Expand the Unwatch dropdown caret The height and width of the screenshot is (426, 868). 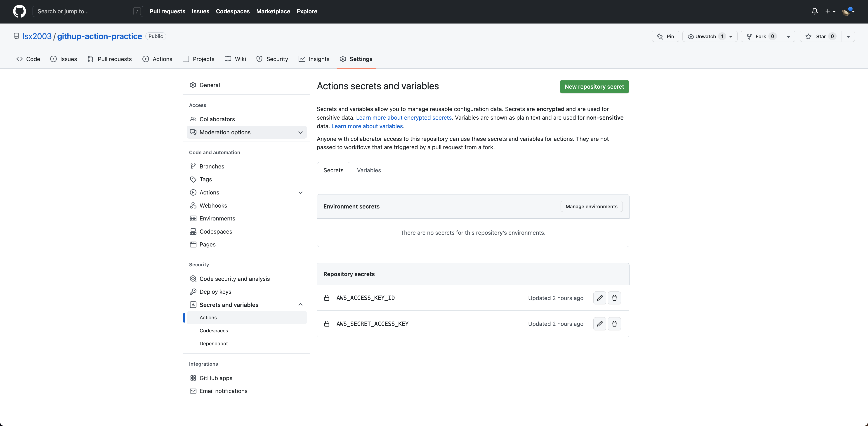click(731, 36)
